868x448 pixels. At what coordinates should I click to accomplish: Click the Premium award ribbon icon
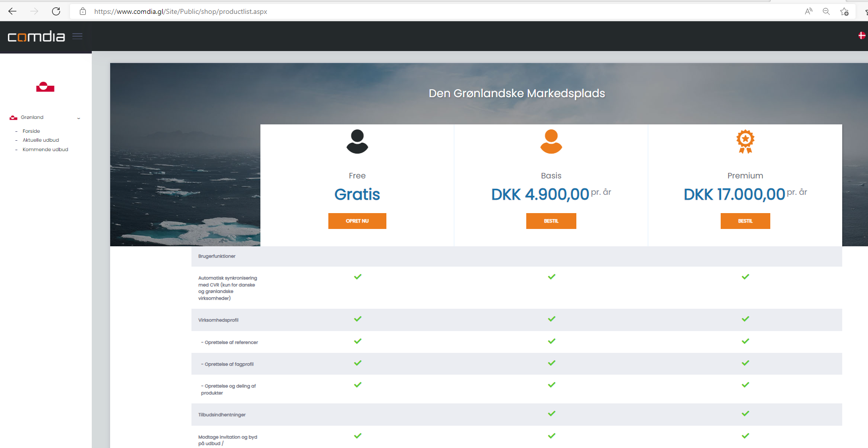click(745, 142)
